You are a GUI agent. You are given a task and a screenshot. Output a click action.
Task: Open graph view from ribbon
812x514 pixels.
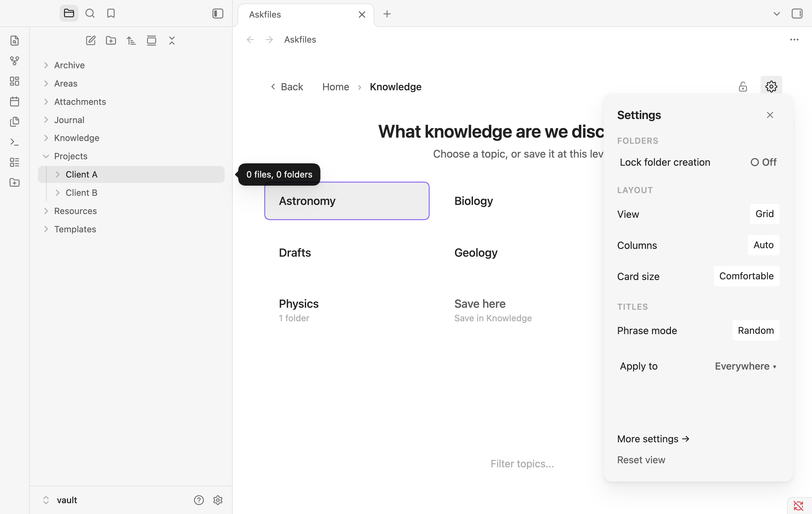(x=15, y=61)
